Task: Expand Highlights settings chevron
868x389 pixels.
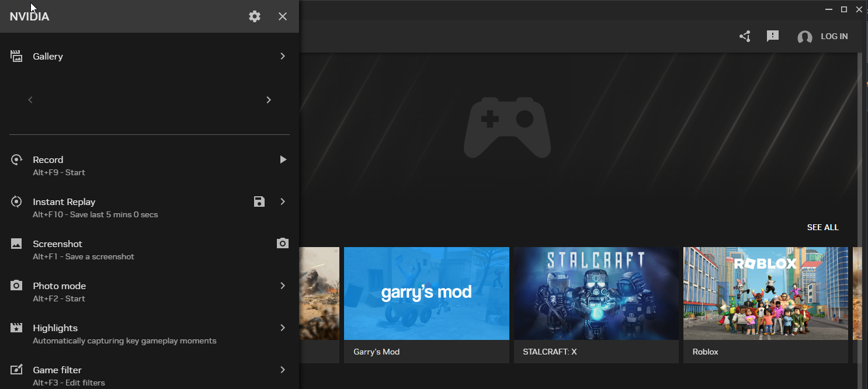Action: tap(283, 328)
